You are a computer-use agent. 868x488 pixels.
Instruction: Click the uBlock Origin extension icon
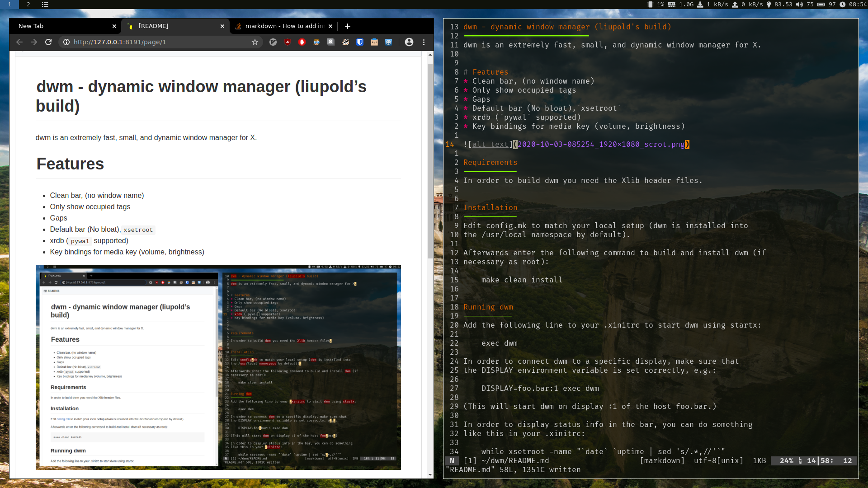288,42
